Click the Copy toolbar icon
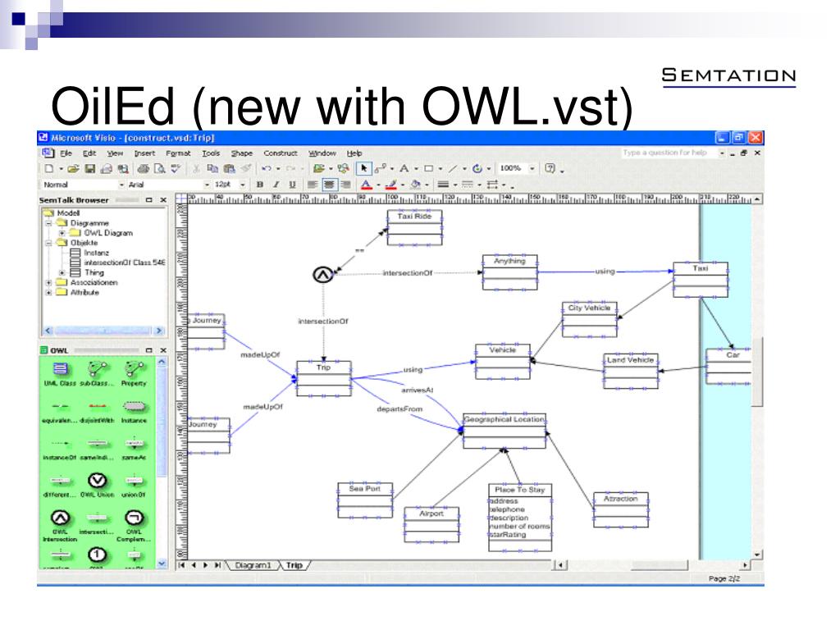This screenshot has width=840, height=630. [212, 169]
